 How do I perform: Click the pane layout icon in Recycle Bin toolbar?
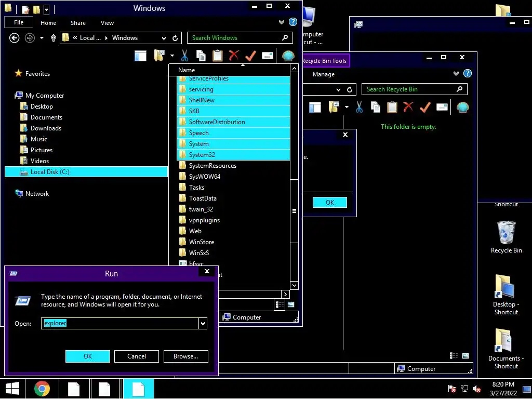tap(315, 107)
